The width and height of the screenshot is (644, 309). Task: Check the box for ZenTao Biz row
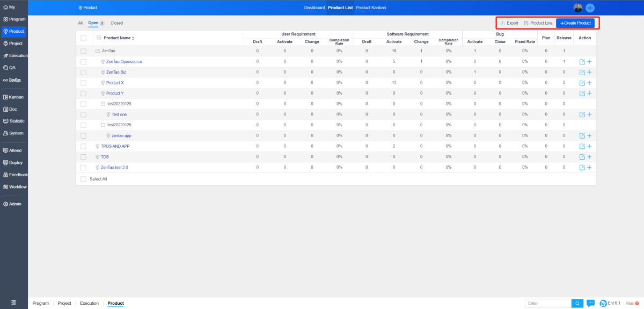[83, 72]
